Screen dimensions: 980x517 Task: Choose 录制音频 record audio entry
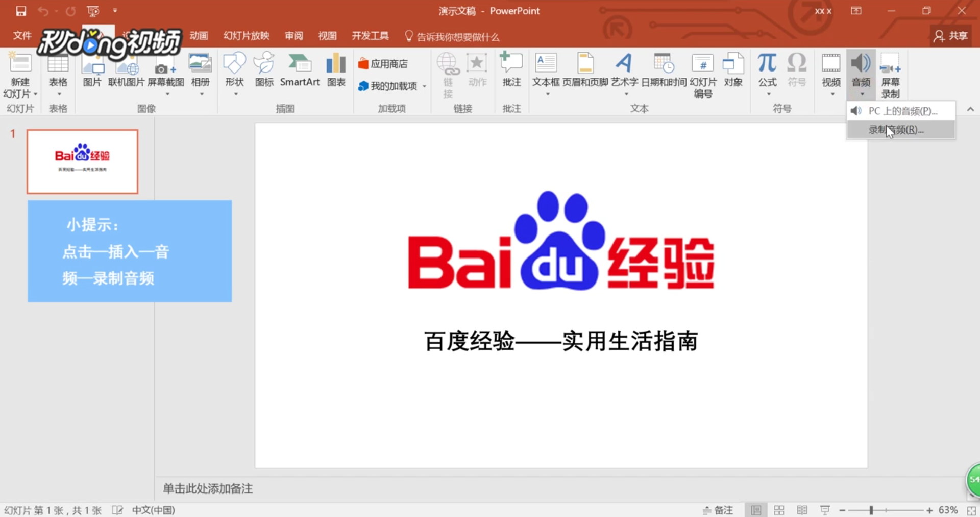pyautogui.click(x=901, y=130)
